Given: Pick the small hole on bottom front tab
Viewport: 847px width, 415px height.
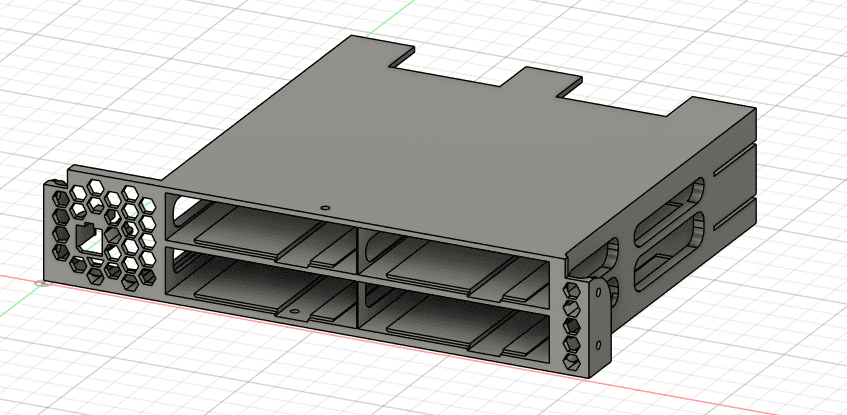Looking at the screenshot, I should click(294, 311).
